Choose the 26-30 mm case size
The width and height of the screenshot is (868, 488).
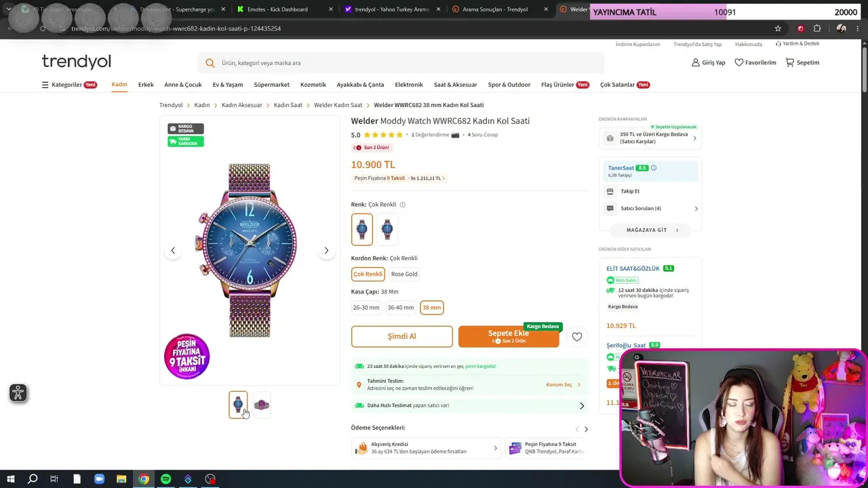pos(366,308)
